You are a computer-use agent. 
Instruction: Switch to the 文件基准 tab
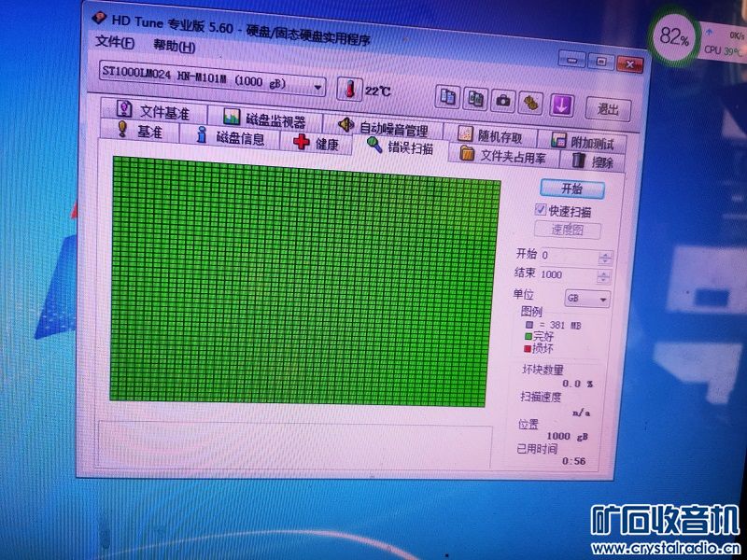153,111
